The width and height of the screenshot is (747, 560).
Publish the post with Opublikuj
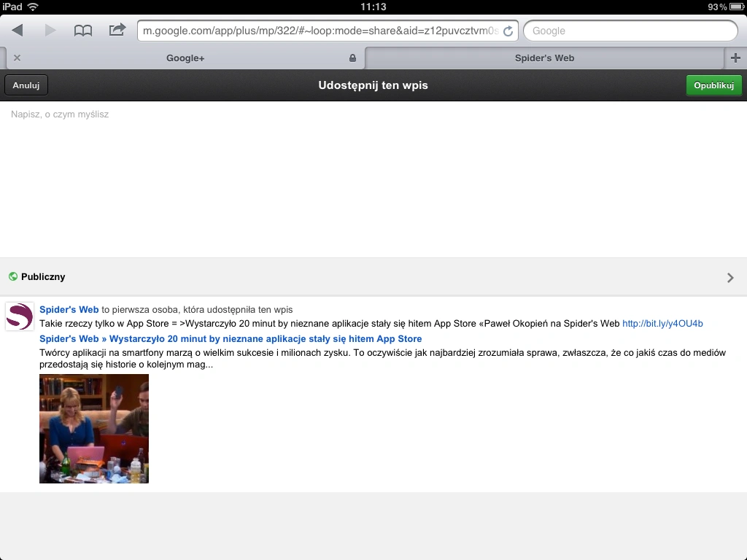click(713, 85)
